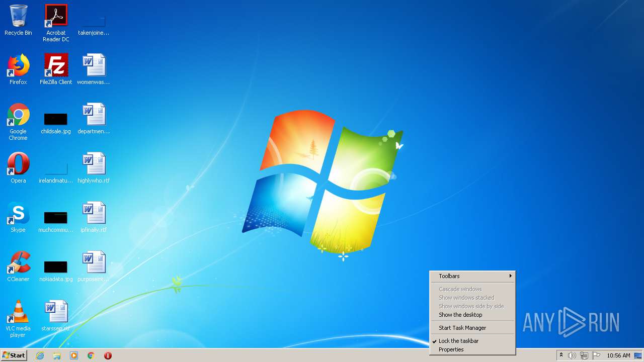
Task: Select highlywho.rtf document
Action: 94,168
